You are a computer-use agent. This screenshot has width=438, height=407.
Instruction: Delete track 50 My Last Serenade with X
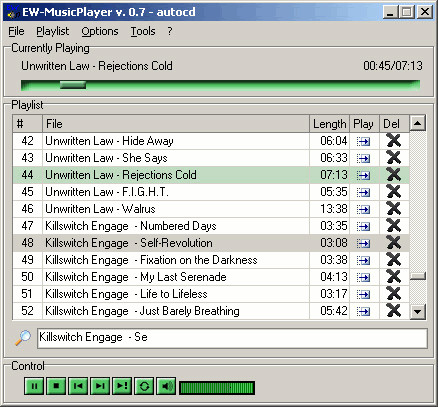click(x=394, y=276)
